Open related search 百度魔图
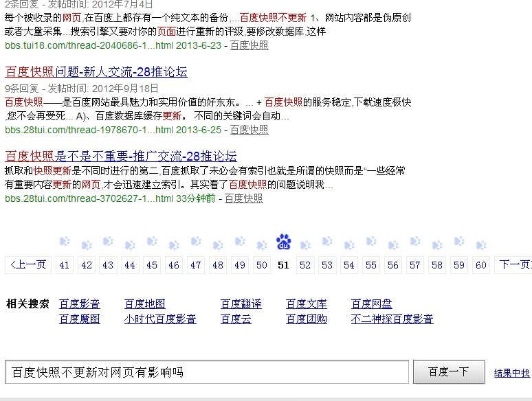532x401 pixels. [x=80, y=319]
